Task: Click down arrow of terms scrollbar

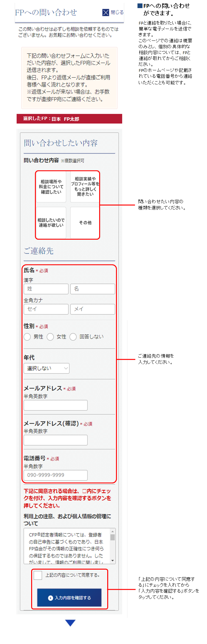Action: pyautogui.click(x=113, y=561)
